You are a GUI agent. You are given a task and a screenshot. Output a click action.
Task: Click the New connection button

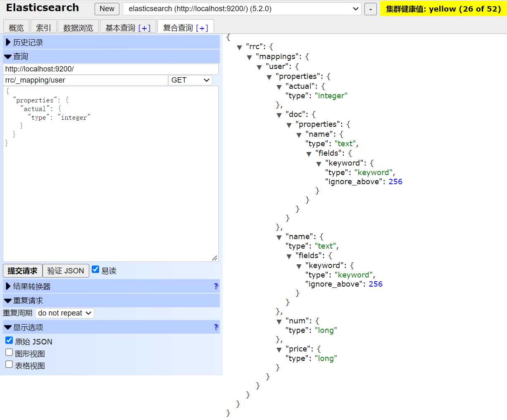[107, 9]
